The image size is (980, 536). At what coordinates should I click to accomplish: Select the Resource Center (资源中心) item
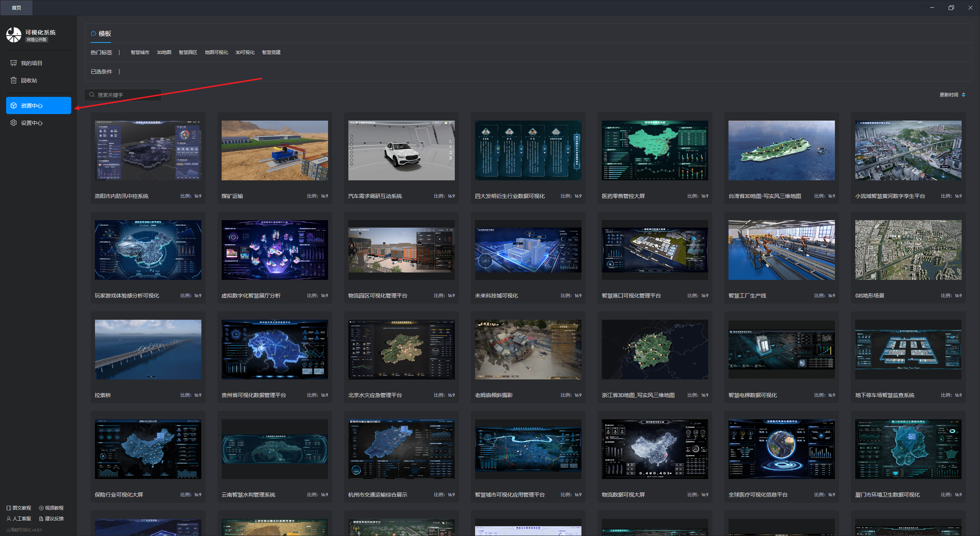pos(38,106)
